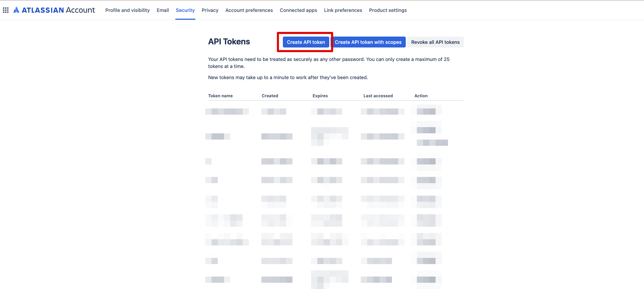Viewport: 644px width, 289px height.
Task: Click the Expires column header
Action: tap(320, 96)
